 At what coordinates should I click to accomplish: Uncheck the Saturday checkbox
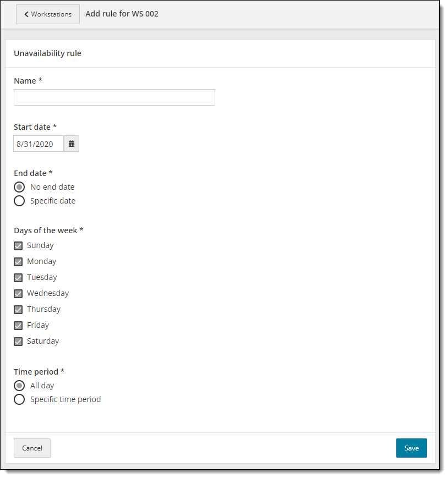click(x=18, y=342)
